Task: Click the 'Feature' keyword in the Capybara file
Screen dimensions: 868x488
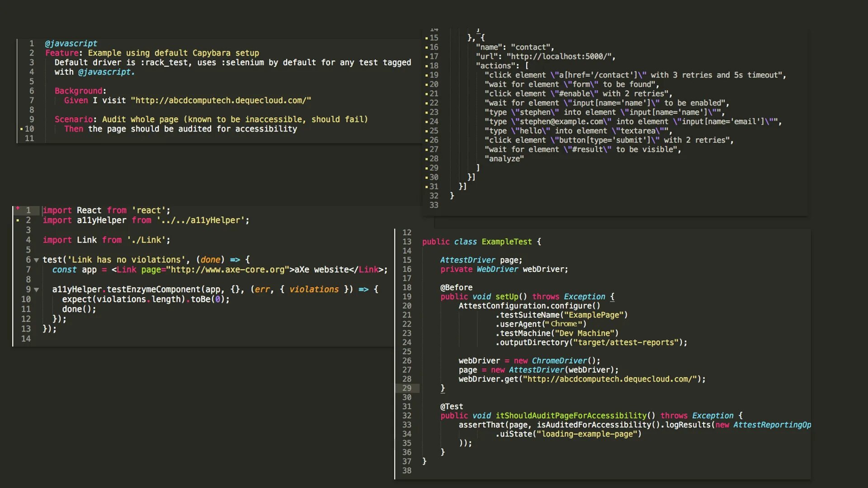Action: click(x=61, y=53)
